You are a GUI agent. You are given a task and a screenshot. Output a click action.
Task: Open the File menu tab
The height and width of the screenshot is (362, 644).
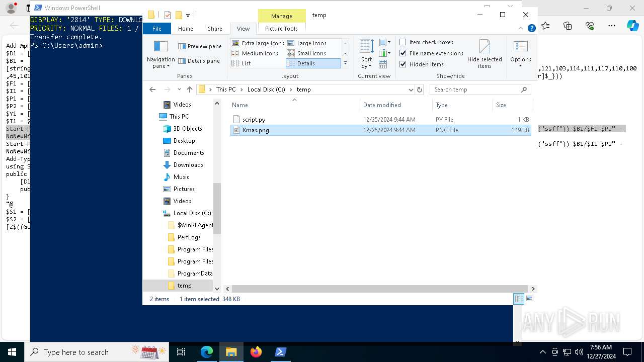pos(157,29)
